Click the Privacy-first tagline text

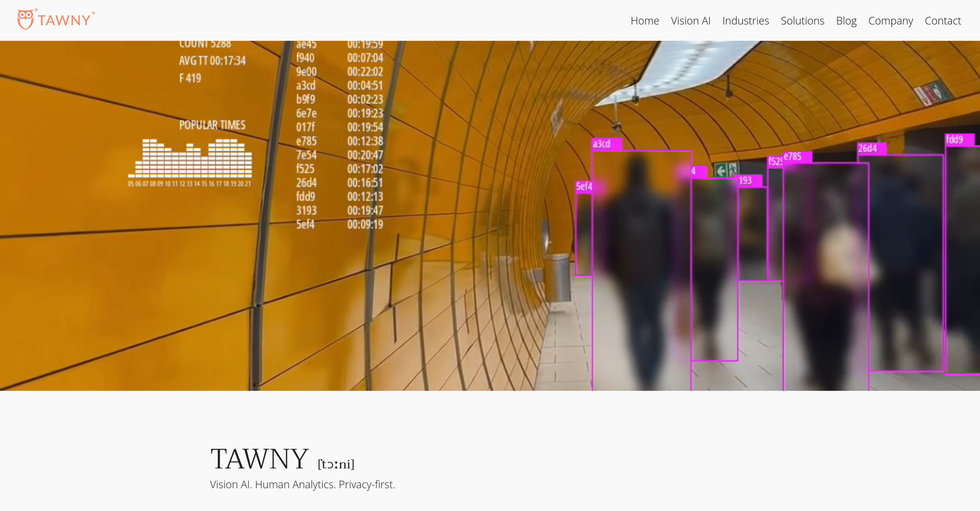click(302, 484)
